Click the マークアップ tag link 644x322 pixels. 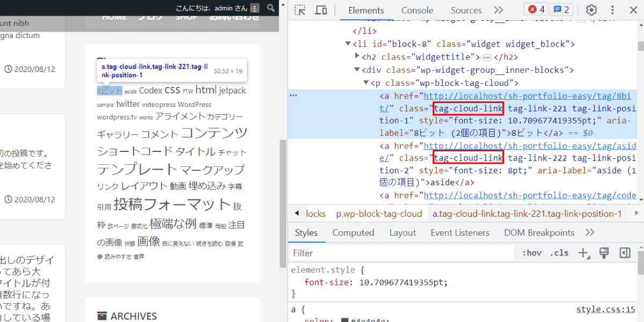coord(213,170)
